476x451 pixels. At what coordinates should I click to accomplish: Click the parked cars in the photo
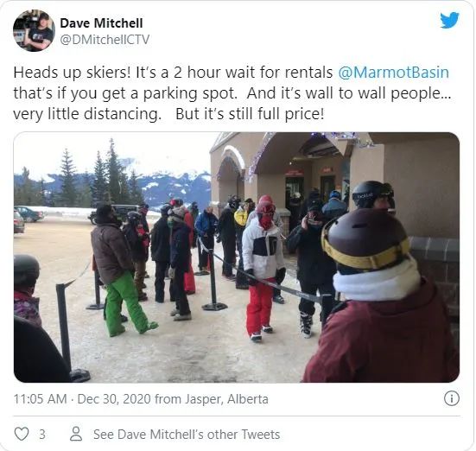pyautogui.click(x=28, y=218)
